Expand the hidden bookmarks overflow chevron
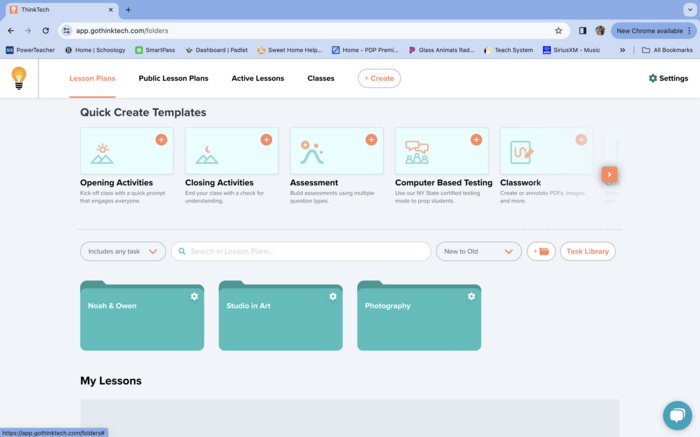This screenshot has height=437, width=700. tap(622, 49)
